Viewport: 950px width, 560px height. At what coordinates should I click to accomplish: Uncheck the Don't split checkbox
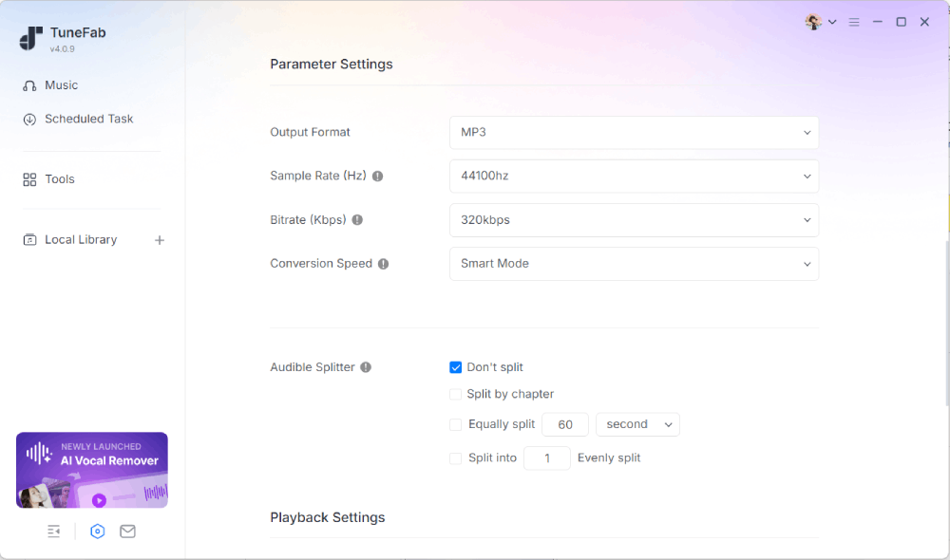pyautogui.click(x=456, y=367)
